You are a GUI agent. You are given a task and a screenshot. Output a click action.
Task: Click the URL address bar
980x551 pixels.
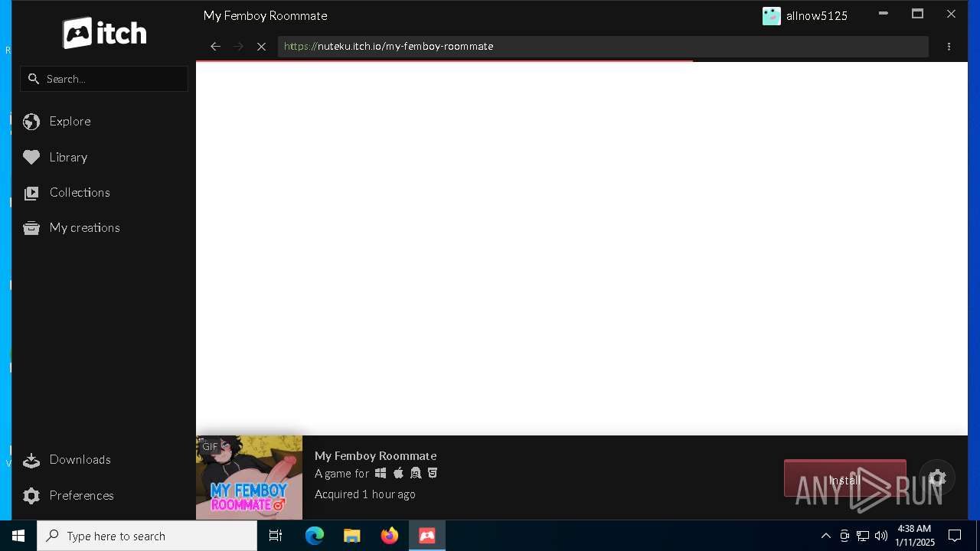click(x=603, y=46)
